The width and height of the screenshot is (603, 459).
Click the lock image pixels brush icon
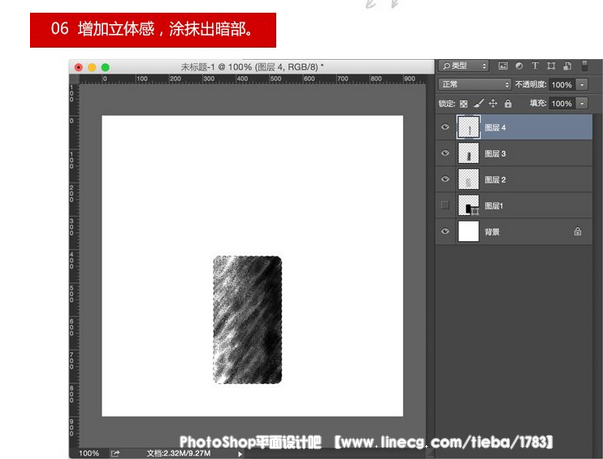(x=478, y=103)
